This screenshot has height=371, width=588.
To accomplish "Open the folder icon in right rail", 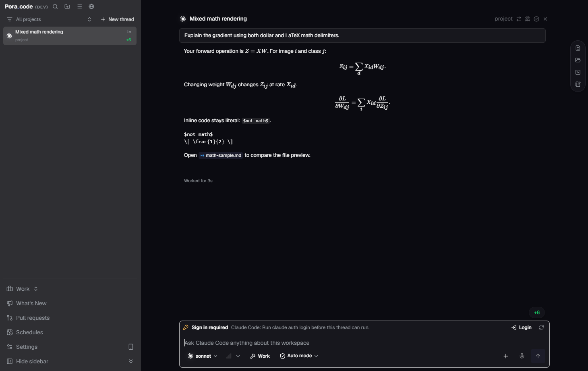I will click(578, 60).
